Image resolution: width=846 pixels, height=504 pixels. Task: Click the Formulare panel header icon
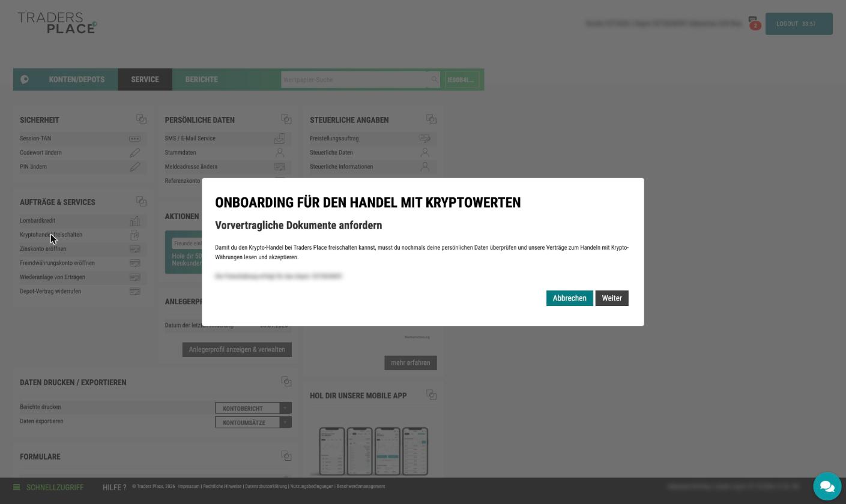[286, 456]
